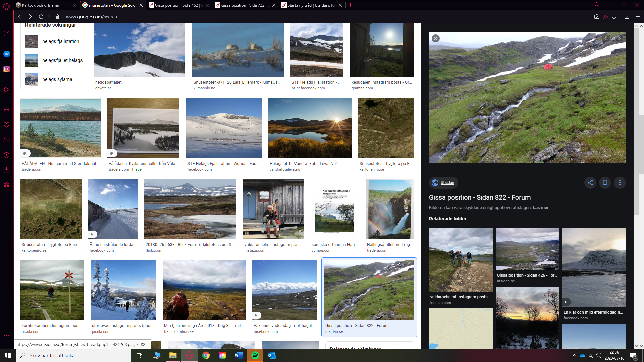This screenshot has height=362, width=644.
Task: Open Instagram in Opera sidebar
Action: 7,69
